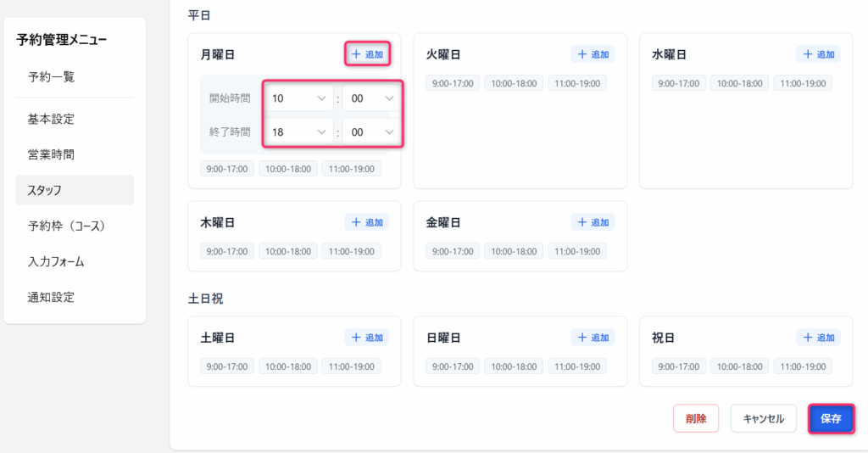Screen dimensions: 868x453
Task: Click the plus 追加 icon for 土曜日
Action: tap(366, 338)
